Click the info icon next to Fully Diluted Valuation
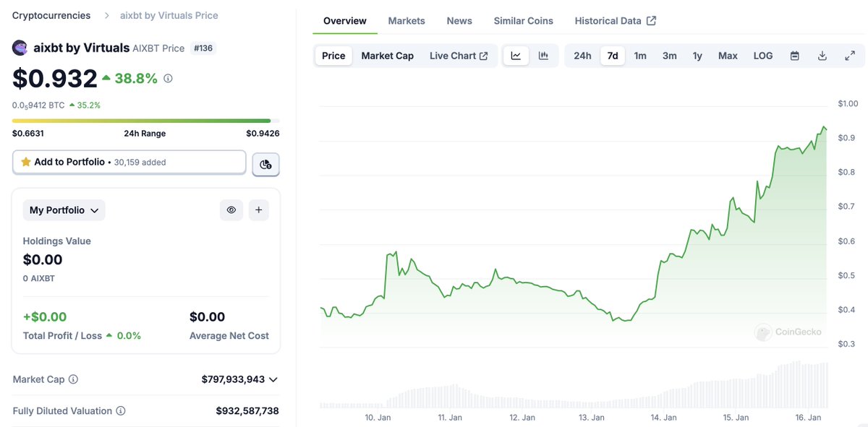The height and width of the screenshot is (427, 868). pos(121,411)
